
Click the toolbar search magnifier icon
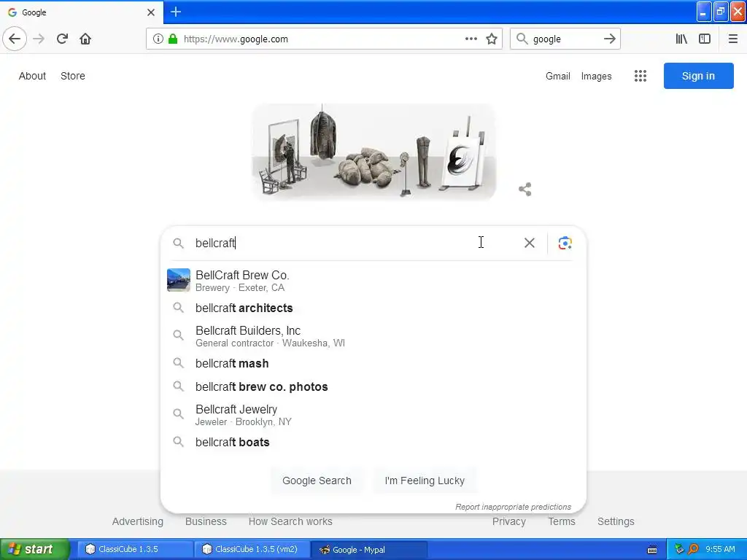[x=522, y=39]
